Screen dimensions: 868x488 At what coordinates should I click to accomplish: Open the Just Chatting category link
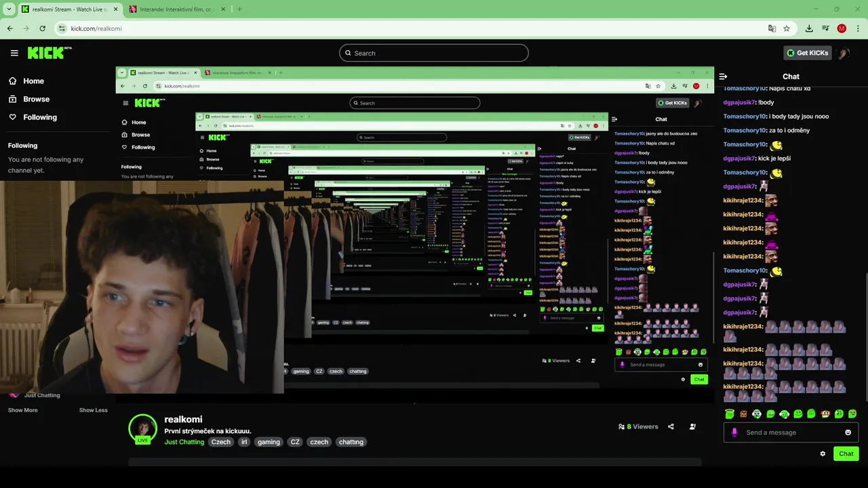184,442
